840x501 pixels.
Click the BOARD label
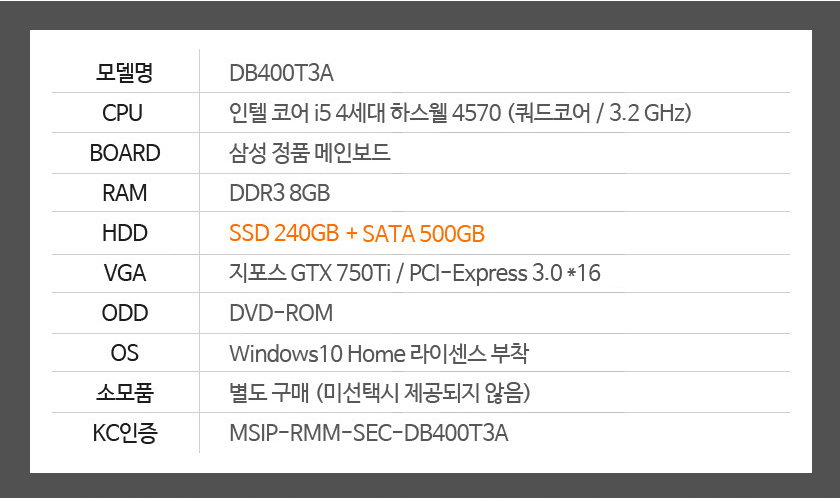point(125,153)
